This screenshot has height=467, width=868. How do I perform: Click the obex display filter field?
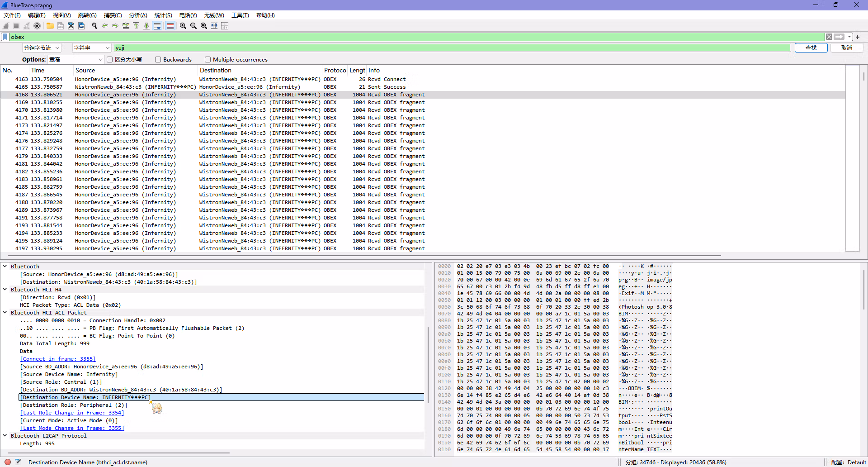416,37
